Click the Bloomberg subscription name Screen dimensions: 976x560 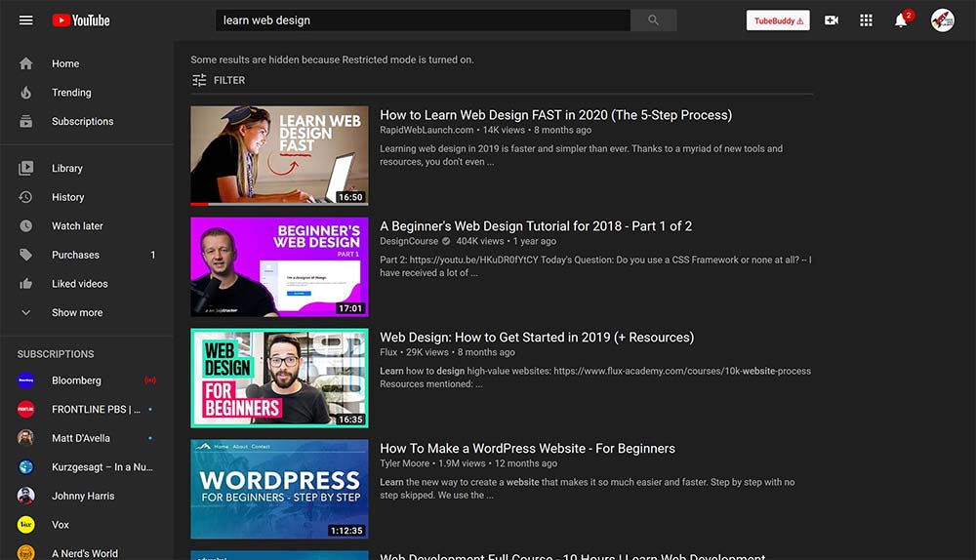point(76,380)
